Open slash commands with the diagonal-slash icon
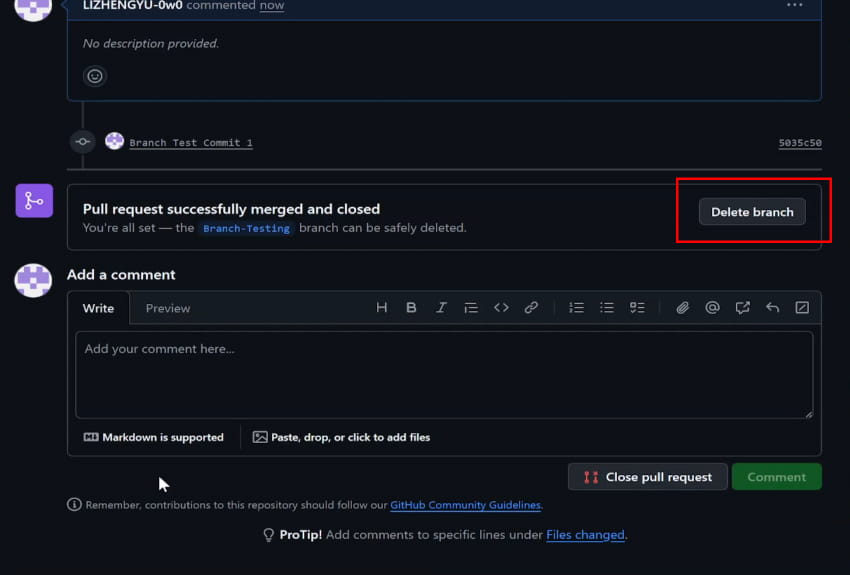This screenshot has height=575, width=850. tap(802, 308)
